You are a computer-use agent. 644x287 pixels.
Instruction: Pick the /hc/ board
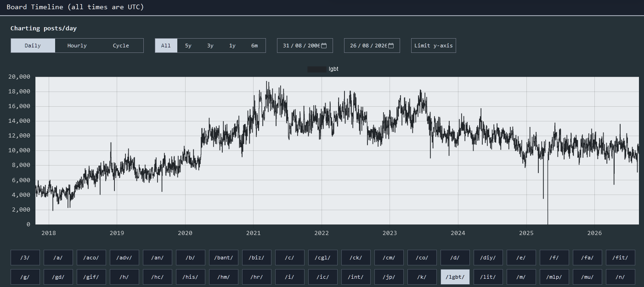(158, 277)
